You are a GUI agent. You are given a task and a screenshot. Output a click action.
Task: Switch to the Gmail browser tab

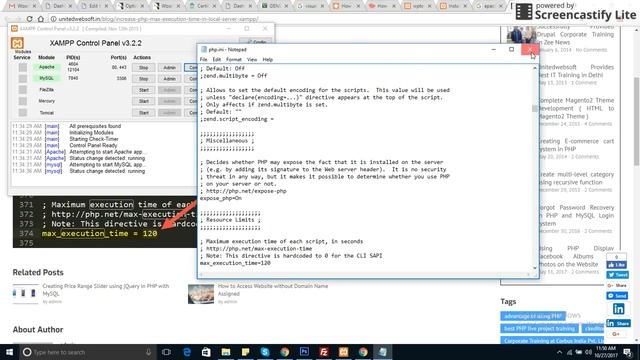click(x=23, y=6)
